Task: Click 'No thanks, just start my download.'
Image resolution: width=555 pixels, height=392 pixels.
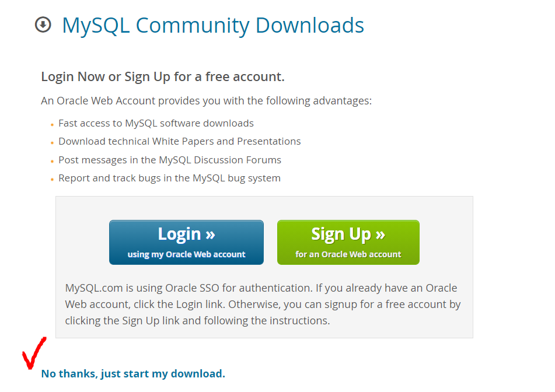Action: [133, 373]
